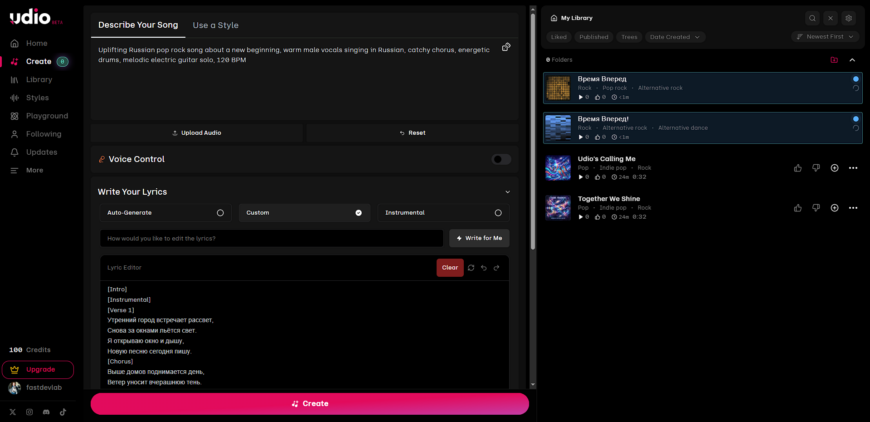The image size is (870, 422).
Task: Like the song Together We Shine
Action: [798, 208]
